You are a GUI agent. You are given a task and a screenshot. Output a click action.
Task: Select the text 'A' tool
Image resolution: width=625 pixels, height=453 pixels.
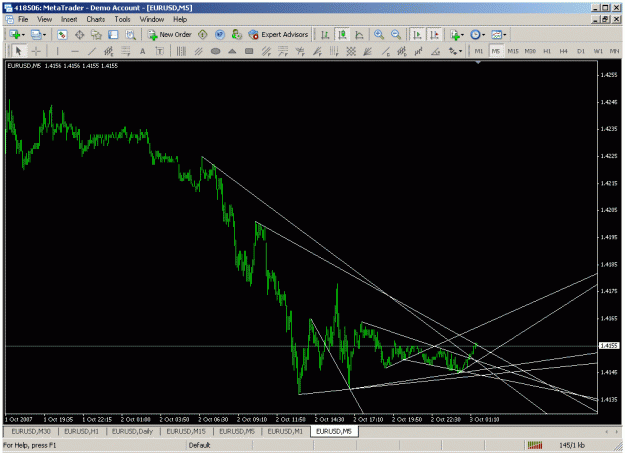(x=143, y=51)
